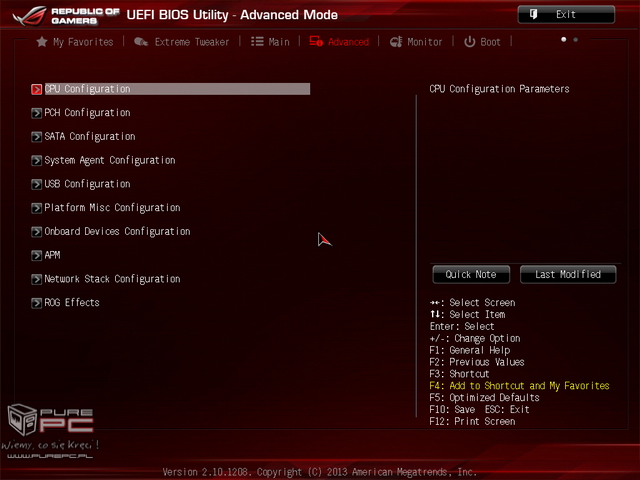Click the Extreme Tweaker tab icon
This screenshot has width=640, height=480.
click(141, 42)
